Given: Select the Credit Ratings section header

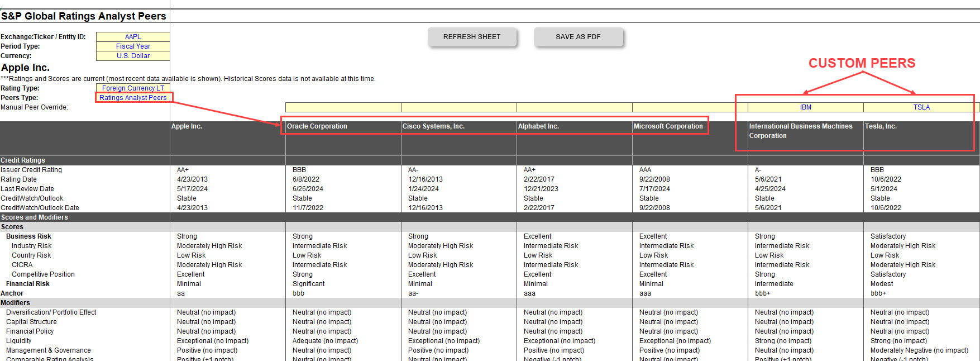Looking at the screenshot, I should click(23, 160).
